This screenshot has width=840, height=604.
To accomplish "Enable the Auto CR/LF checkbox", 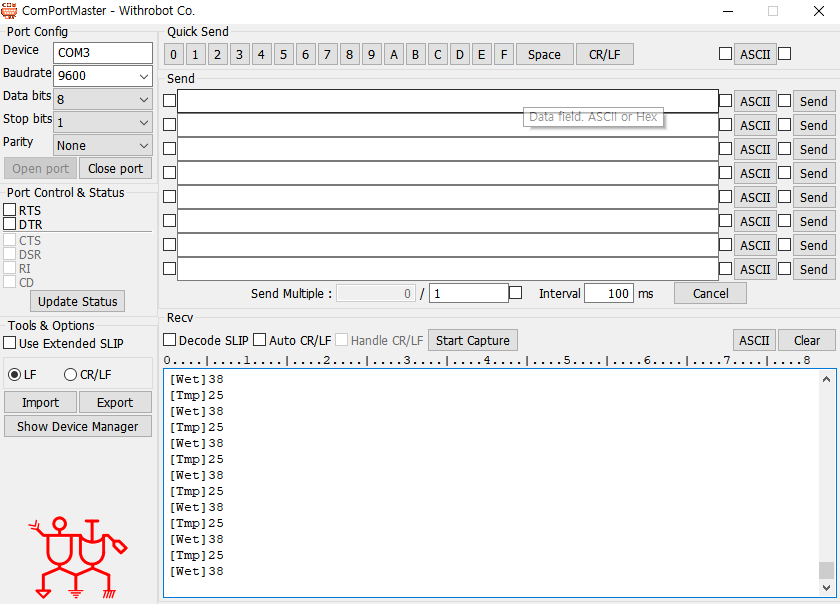I will pyautogui.click(x=259, y=340).
